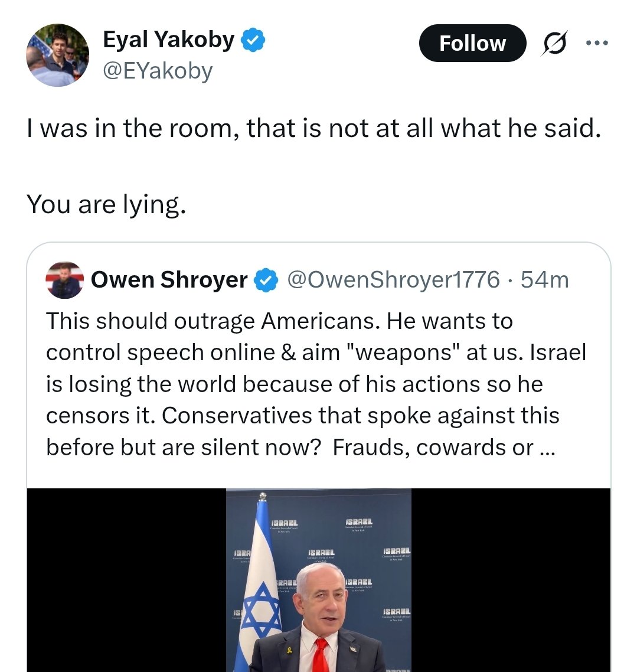Open the @OwenShroyer1776 handle
The width and height of the screenshot is (637, 672).
tap(393, 280)
